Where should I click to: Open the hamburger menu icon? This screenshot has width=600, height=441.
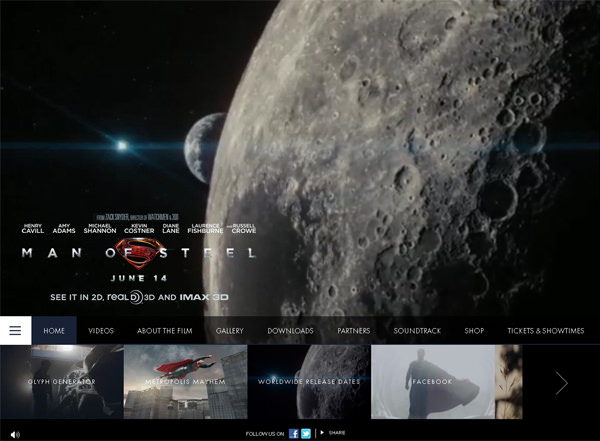[x=15, y=330]
